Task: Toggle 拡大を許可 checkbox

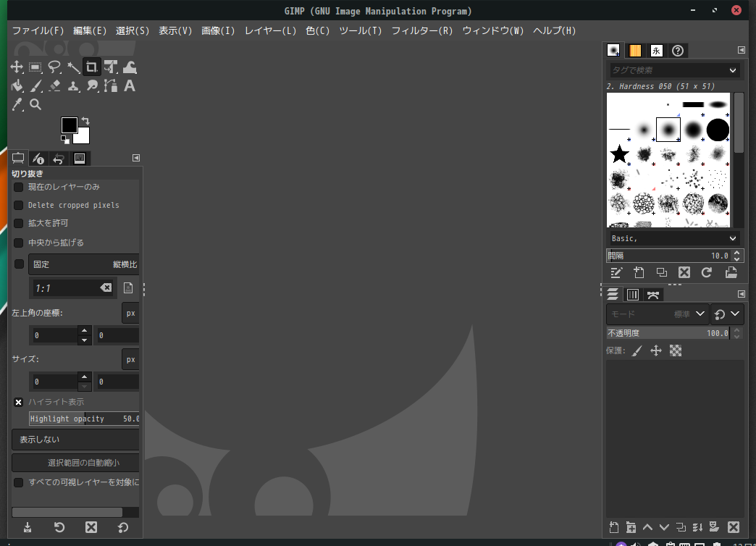Action: [18, 223]
